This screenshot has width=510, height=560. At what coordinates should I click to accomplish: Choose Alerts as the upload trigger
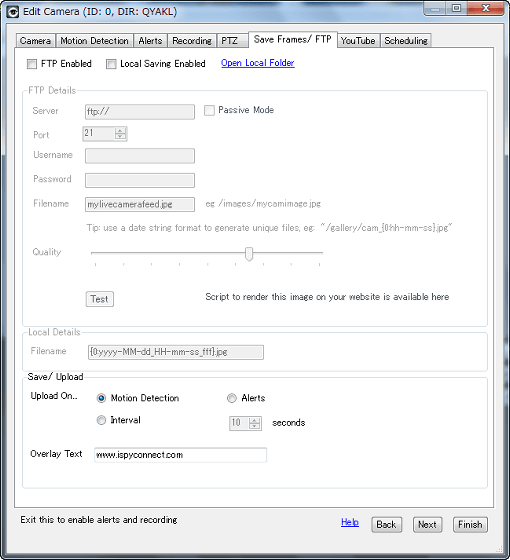point(232,398)
